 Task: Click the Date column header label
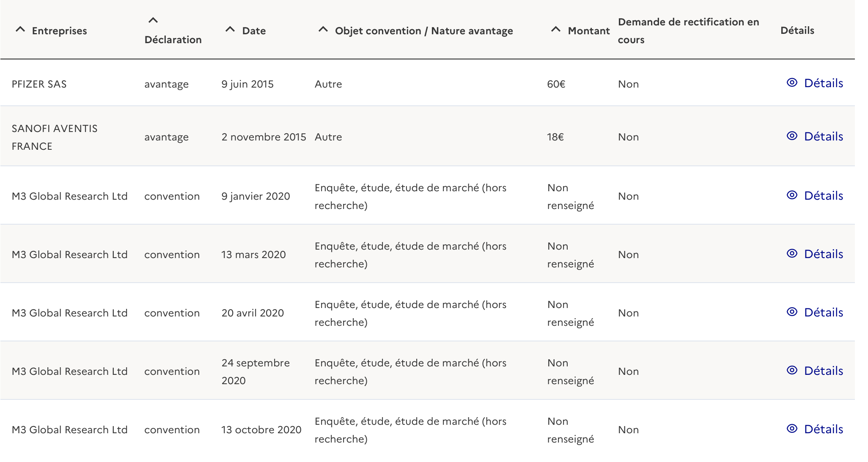pyautogui.click(x=254, y=31)
